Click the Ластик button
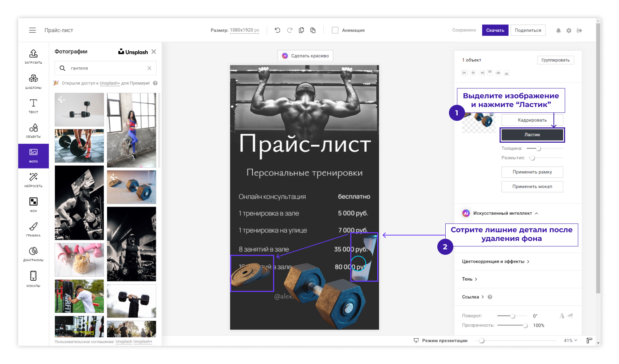The height and width of the screenshot is (364, 619). (532, 135)
